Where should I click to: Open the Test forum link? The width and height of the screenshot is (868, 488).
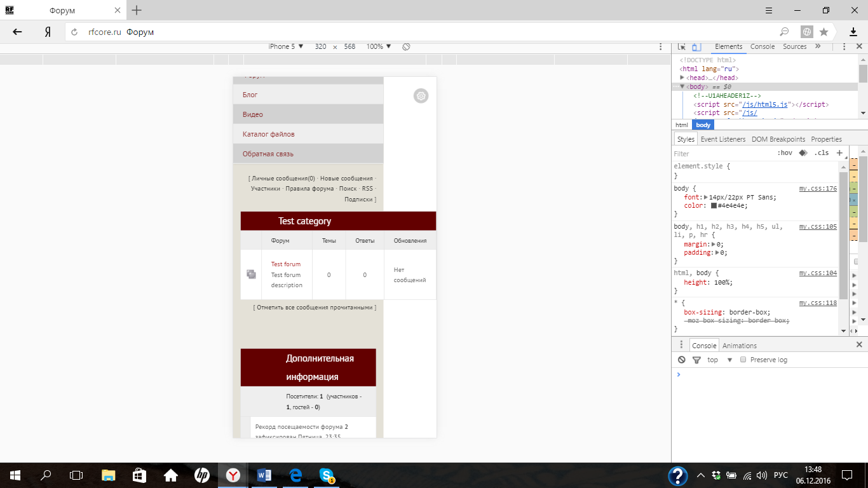[286, 264]
